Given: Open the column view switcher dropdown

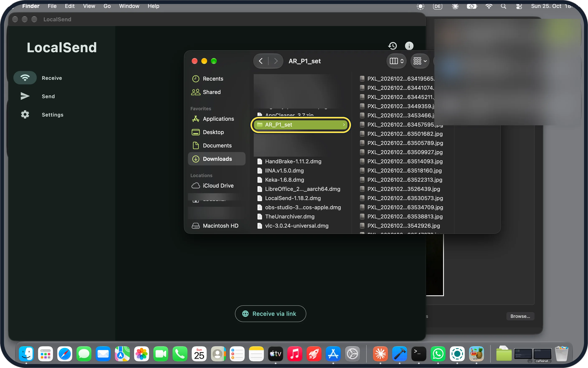Looking at the screenshot, I should (x=396, y=61).
